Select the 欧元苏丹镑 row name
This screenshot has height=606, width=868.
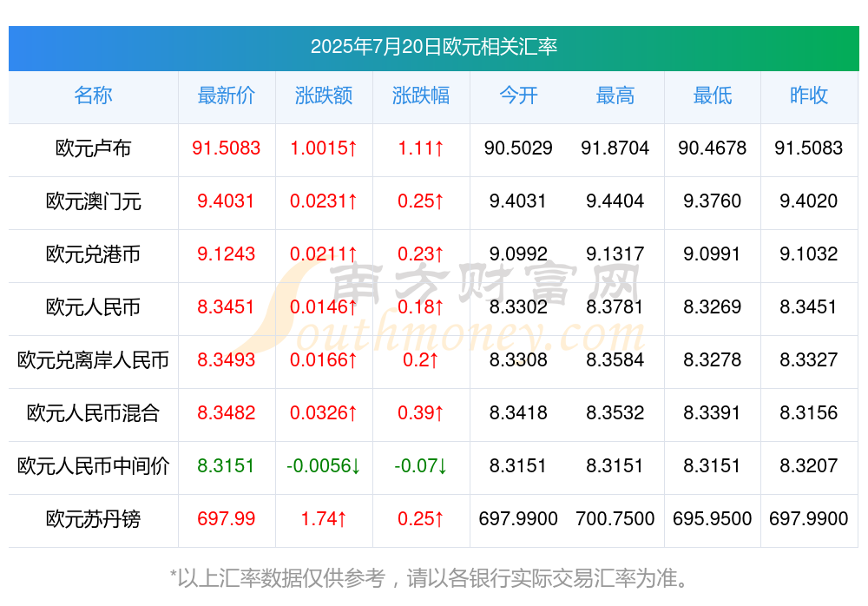click(93, 519)
